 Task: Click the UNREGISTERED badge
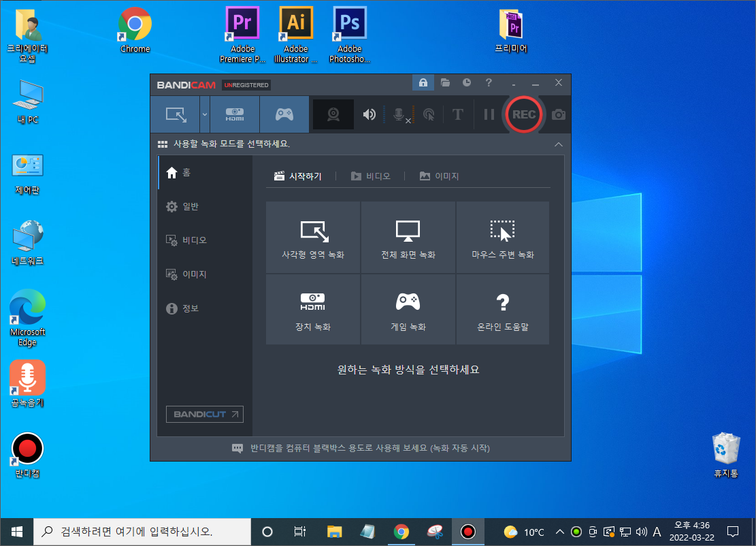[x=246, y=85]
